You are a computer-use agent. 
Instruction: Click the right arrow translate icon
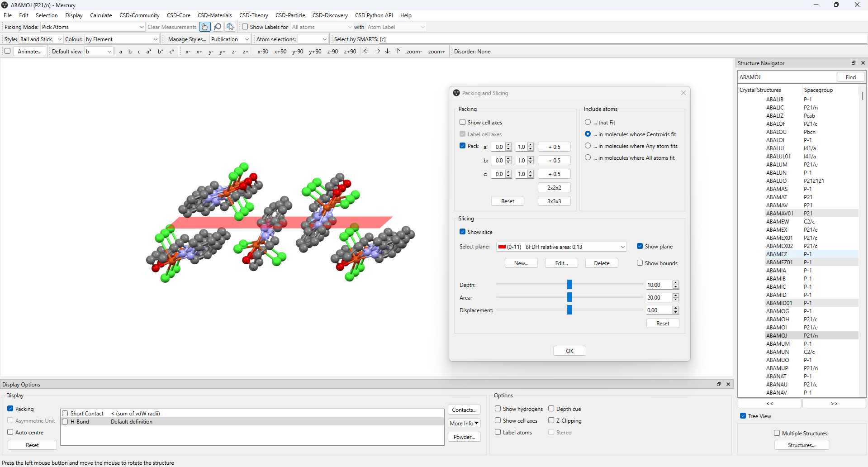tap(377, 52)
